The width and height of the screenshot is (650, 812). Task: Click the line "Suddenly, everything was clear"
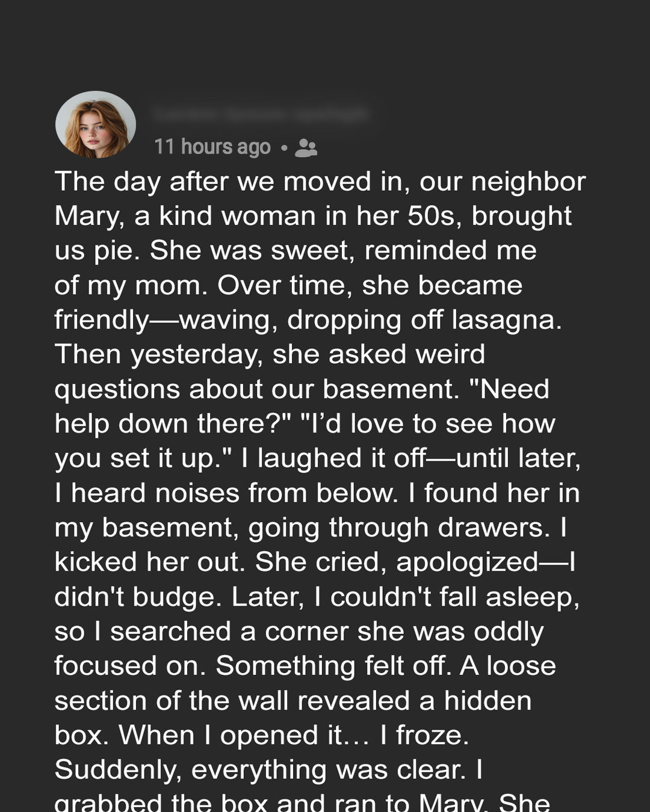[x=268, y=770]
